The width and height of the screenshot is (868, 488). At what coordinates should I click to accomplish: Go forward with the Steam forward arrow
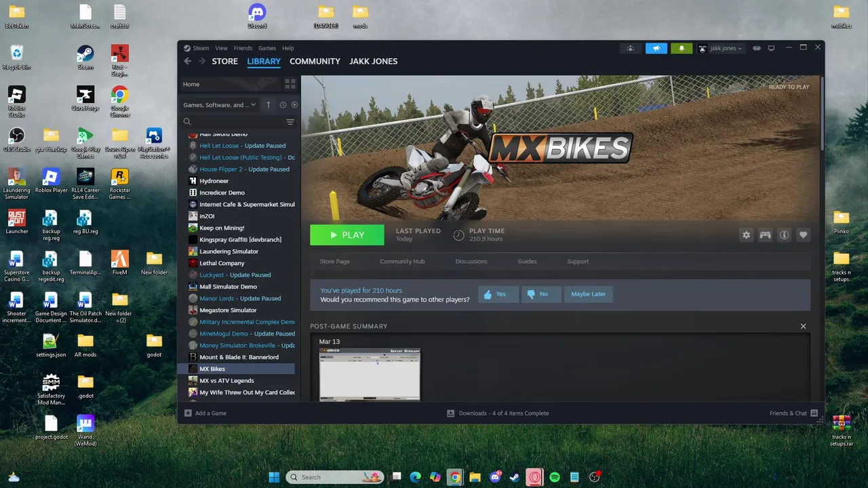[x=201, y=61]
